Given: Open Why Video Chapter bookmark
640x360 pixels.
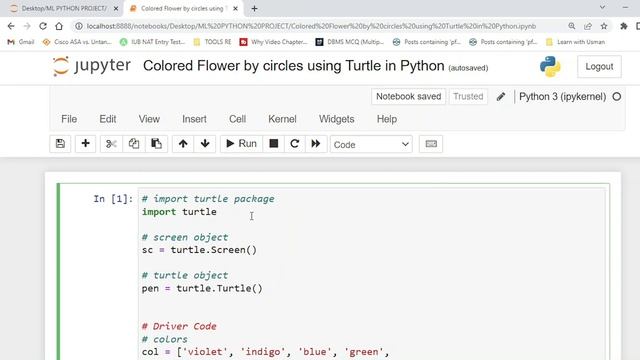Looking at the screenshot, I should [x=273, y=42].
